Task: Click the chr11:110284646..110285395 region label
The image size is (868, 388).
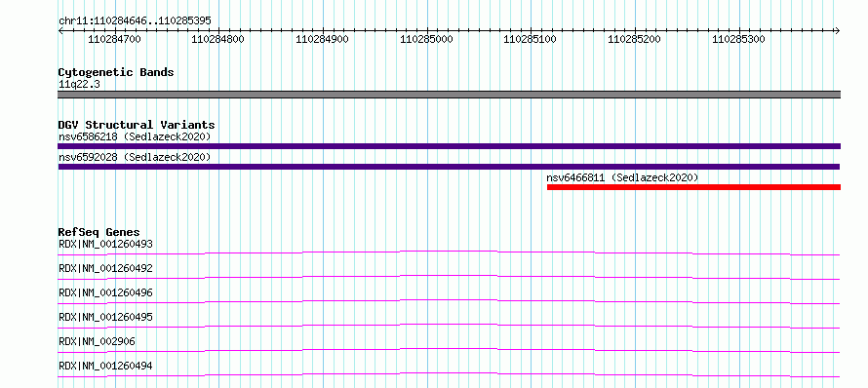Action: pyautogui.click(x=135, y=21)
